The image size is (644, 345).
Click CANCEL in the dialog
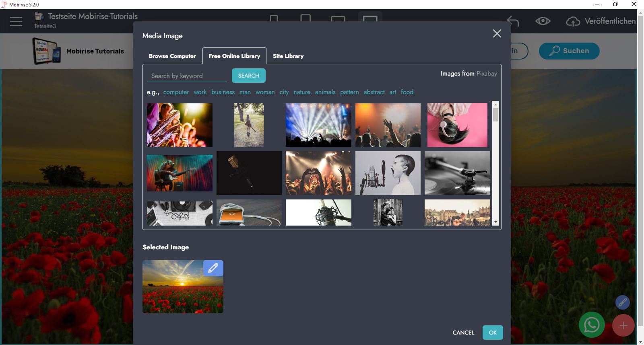pyautogui.click(x=463, y=333)
